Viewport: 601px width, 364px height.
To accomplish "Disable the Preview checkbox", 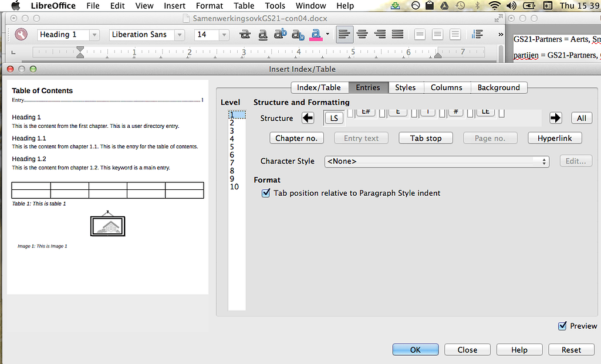I will (x=563, y=326).
